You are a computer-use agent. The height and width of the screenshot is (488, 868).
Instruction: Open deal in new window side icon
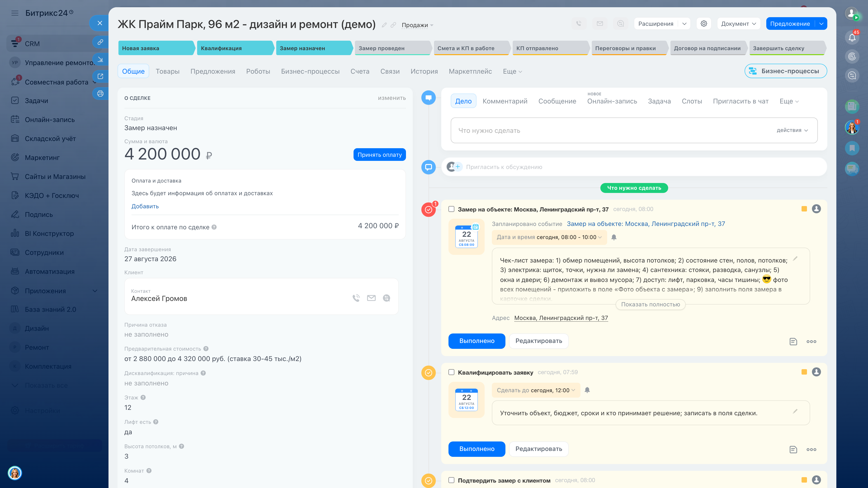pyautogui.click(x=100, y=76)
